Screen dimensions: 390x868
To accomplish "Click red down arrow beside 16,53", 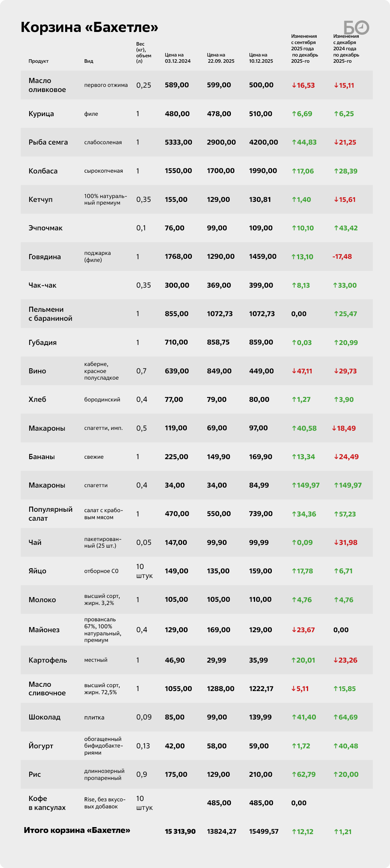I will point(294,85).
